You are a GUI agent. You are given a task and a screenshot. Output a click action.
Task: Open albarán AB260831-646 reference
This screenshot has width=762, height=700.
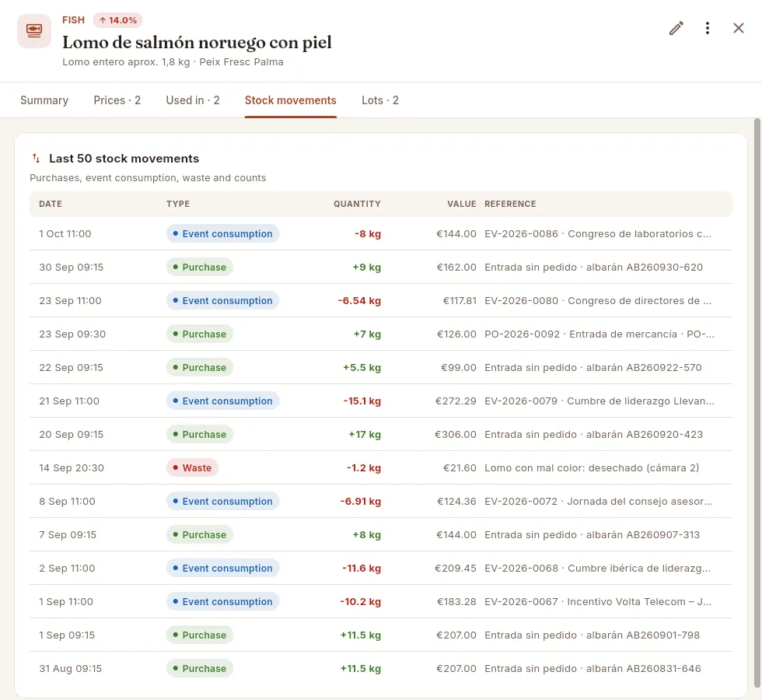pos(592,668)
